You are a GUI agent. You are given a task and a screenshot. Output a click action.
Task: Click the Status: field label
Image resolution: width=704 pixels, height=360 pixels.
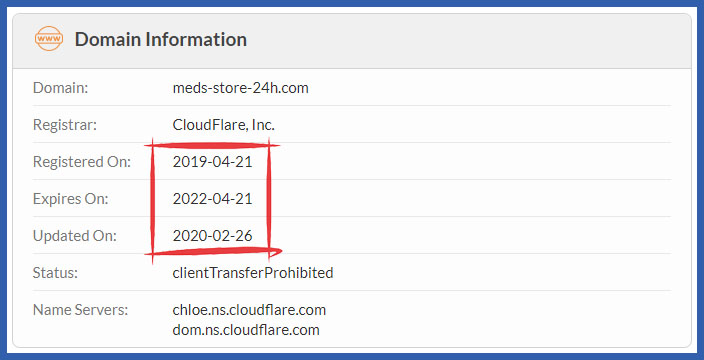(55, 272)
